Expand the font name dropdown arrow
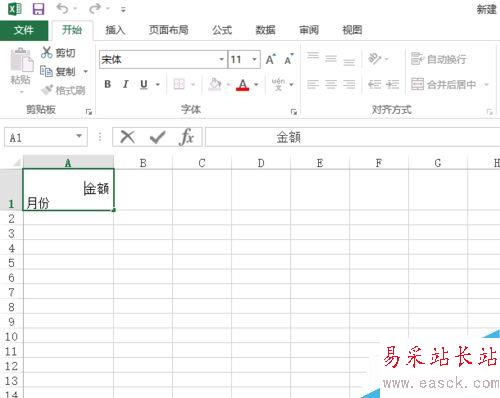Screen dimensions: 500x398 click(222, 60)
